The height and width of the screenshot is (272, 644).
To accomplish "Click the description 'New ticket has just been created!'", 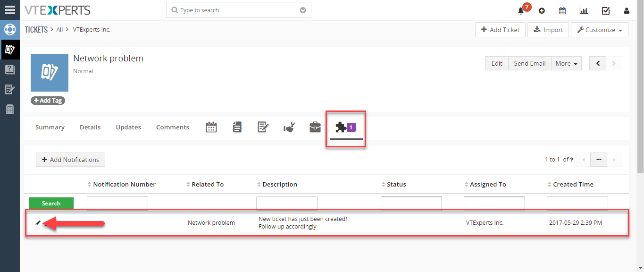I will coord(303,219).
